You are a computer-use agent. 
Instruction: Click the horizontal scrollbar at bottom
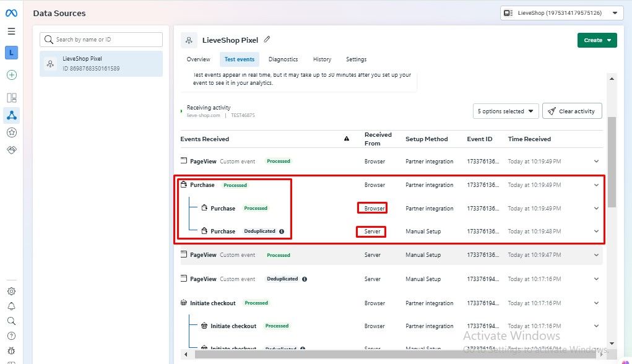(x=395, y=354)
